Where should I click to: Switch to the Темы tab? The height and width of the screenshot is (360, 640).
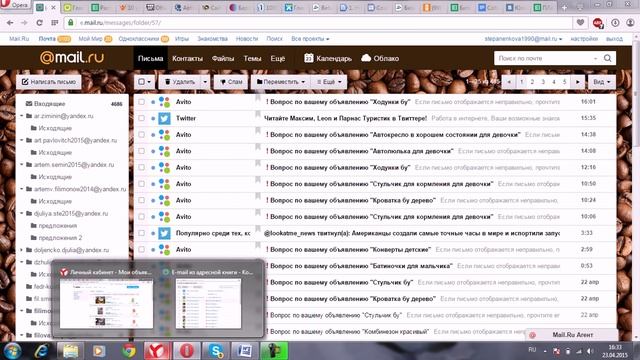point(252,58)
